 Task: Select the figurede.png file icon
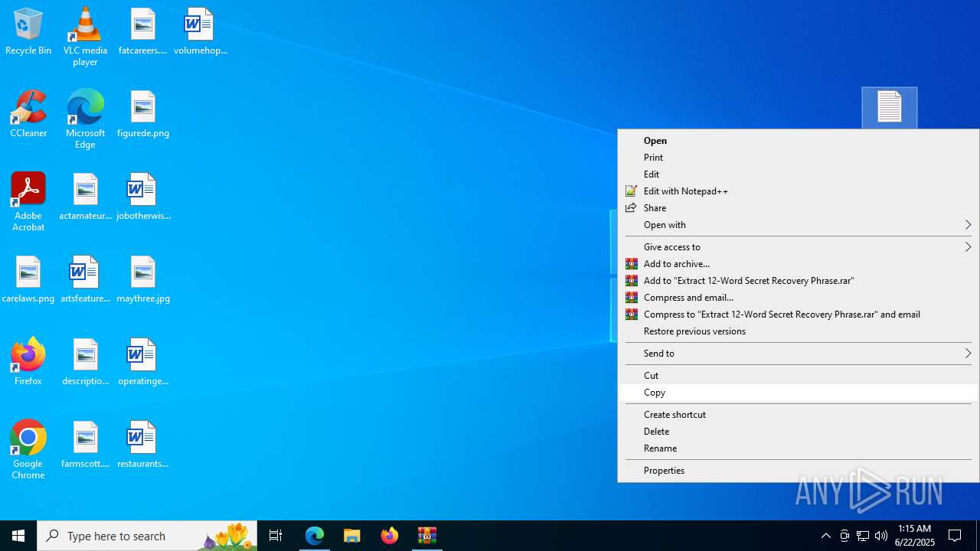click(143, 115)
